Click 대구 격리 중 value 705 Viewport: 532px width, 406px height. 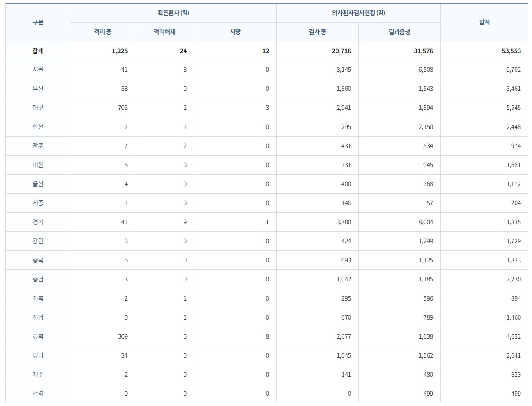tap(122, 108)
